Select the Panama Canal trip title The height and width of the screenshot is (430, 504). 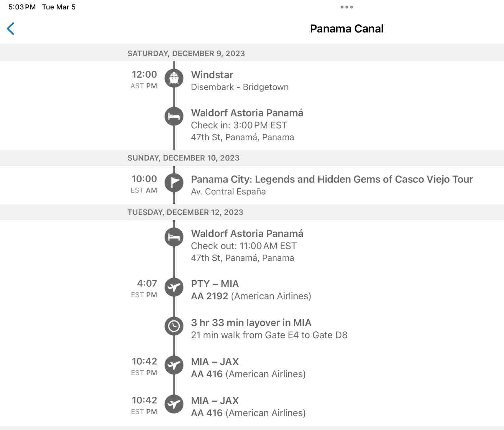(347, 28)
